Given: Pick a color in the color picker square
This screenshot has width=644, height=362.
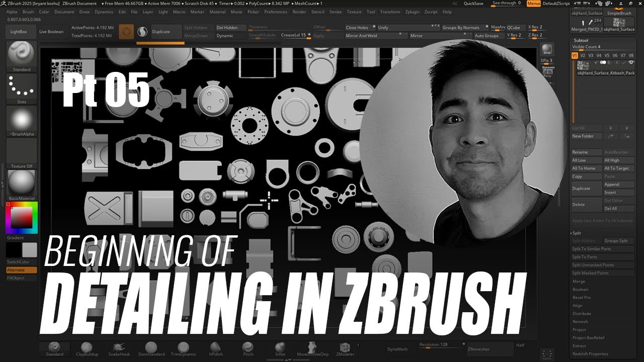Looking at the screenshot, I should pyautogui.click(x=22, y=218).
